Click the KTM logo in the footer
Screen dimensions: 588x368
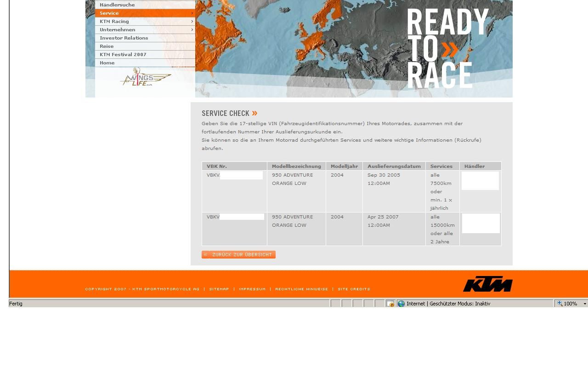point(487,284)
